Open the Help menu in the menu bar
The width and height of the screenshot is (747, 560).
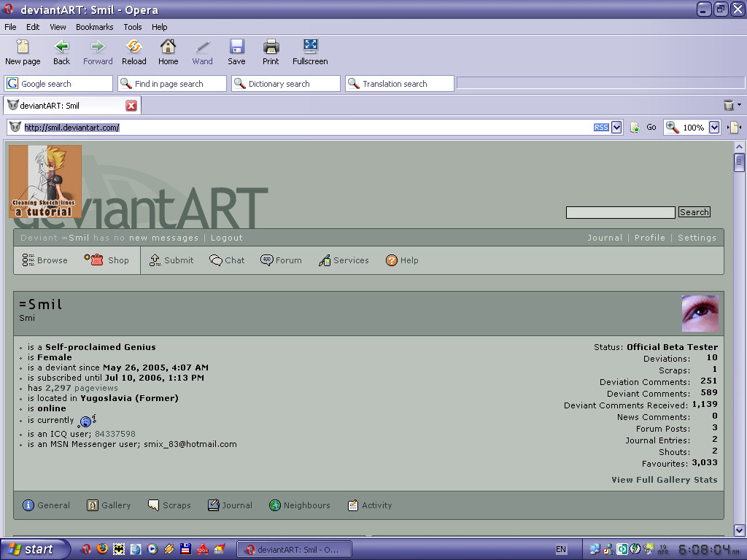click(x=159, y=27)
